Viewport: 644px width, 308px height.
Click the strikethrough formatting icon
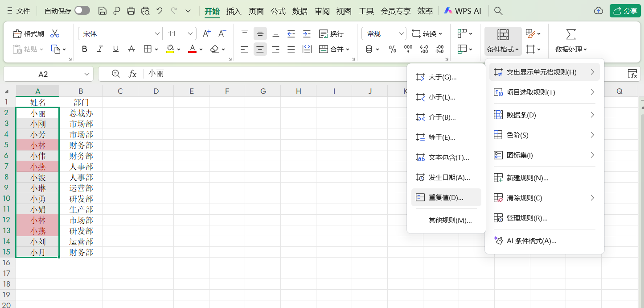(x=131, y=49)
